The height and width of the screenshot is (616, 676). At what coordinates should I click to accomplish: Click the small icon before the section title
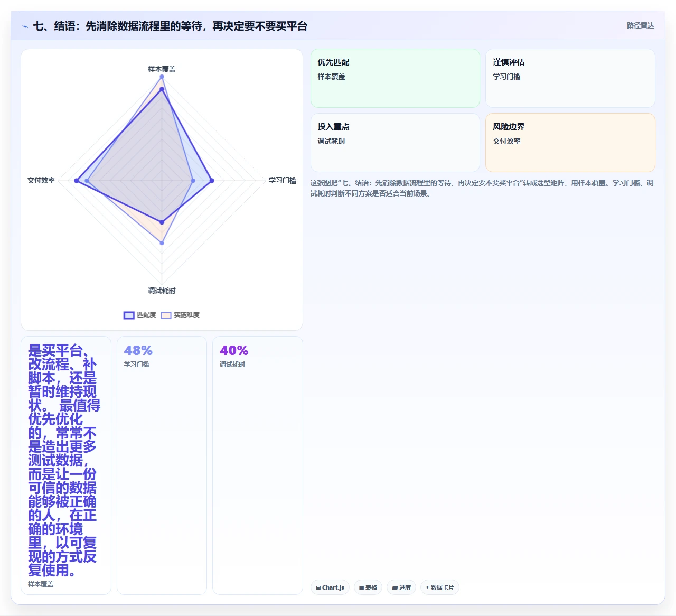point(25,26)
